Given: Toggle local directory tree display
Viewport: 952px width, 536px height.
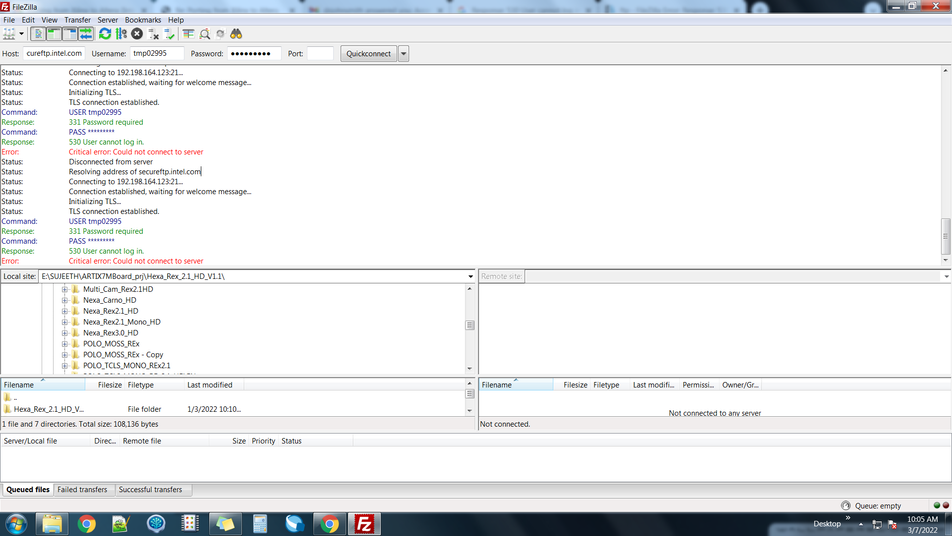Looking at the screenshot, I should tap(53, 34).
